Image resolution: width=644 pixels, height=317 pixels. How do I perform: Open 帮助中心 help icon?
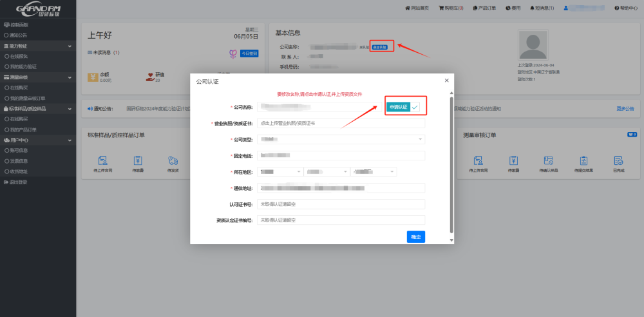pyautogui.click(x=625, y=8)
